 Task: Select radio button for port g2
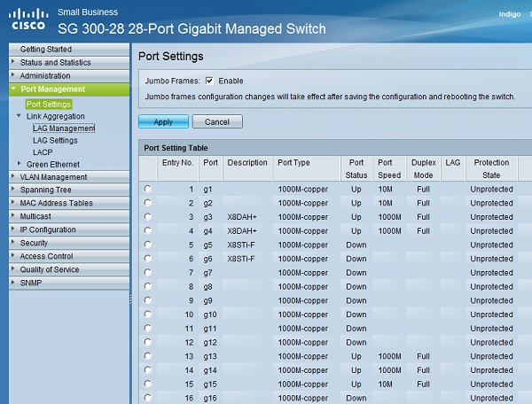coord(147,203)
